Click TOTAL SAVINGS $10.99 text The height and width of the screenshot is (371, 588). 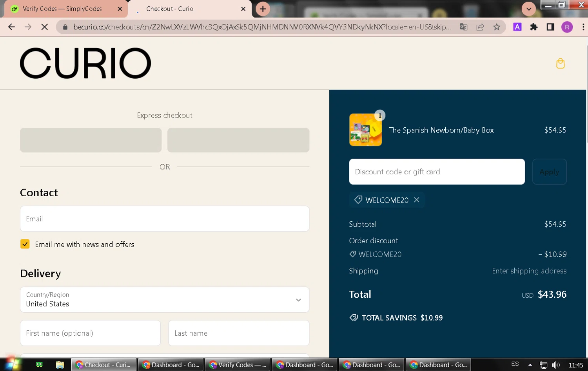(x=402, y=318)
